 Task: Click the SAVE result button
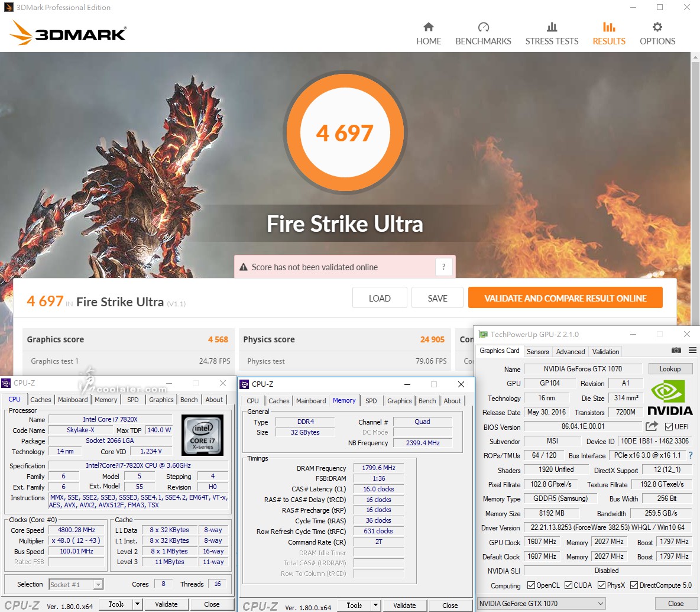click(x=437, y=298)
